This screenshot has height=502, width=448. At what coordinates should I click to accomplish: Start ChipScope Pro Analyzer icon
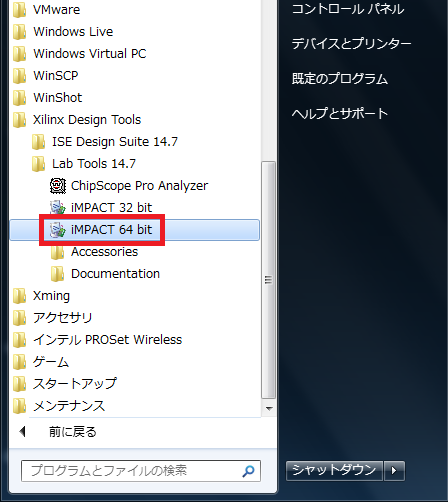pyautogui.click(x=58, y=186)
